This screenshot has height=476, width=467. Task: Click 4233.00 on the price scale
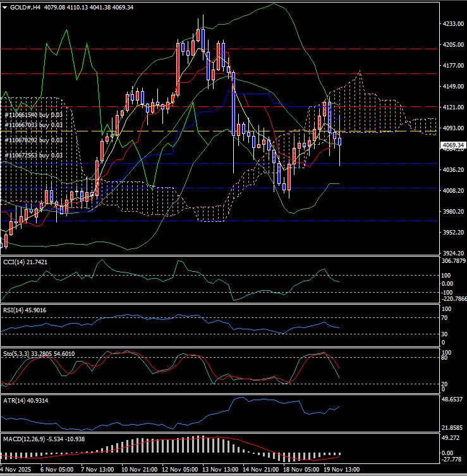click(451, 24)
